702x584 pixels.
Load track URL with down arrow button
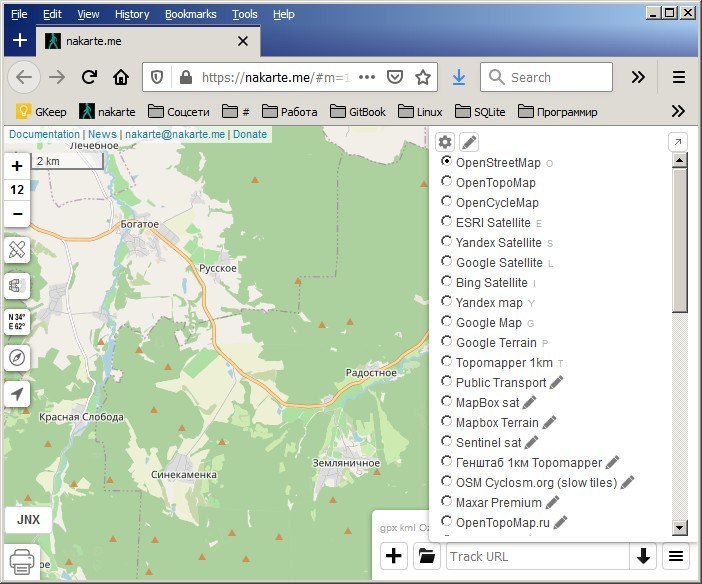tap(643, 556)
